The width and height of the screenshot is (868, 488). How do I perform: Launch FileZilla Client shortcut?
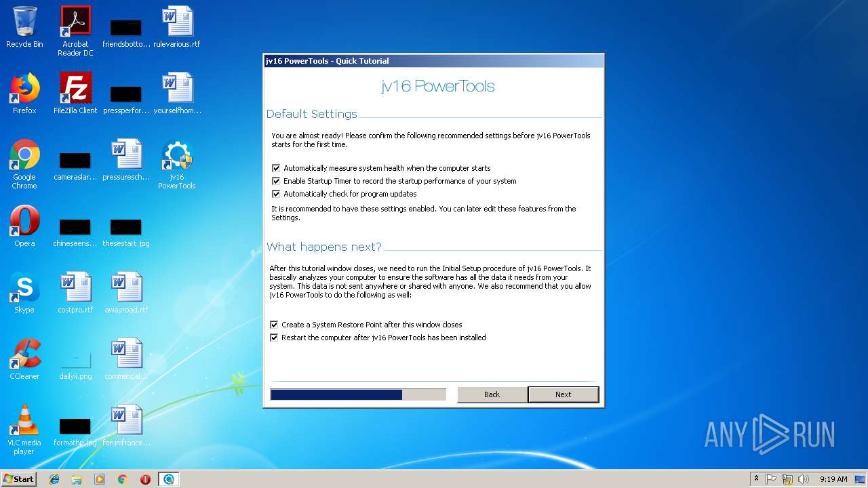(x=75, y=94)
